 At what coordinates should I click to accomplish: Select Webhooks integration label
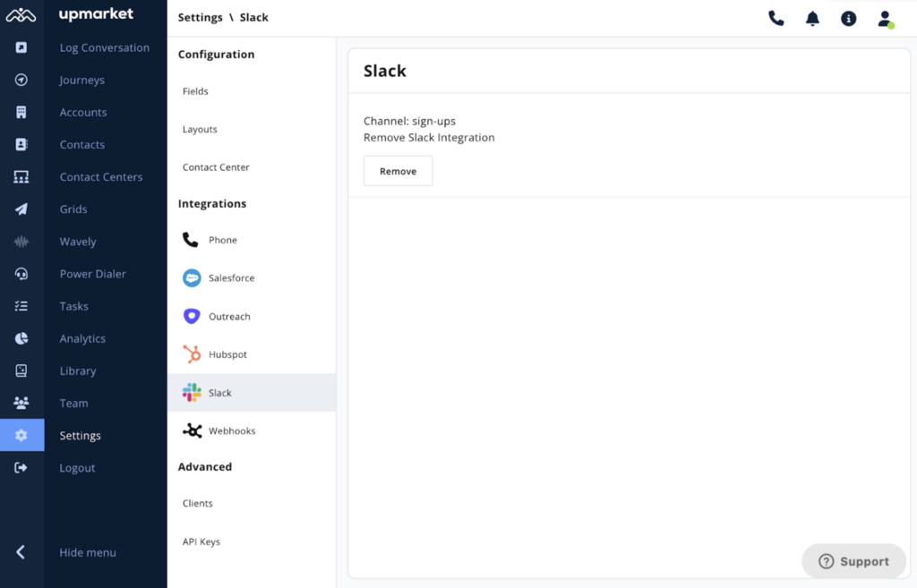point(232,430)
